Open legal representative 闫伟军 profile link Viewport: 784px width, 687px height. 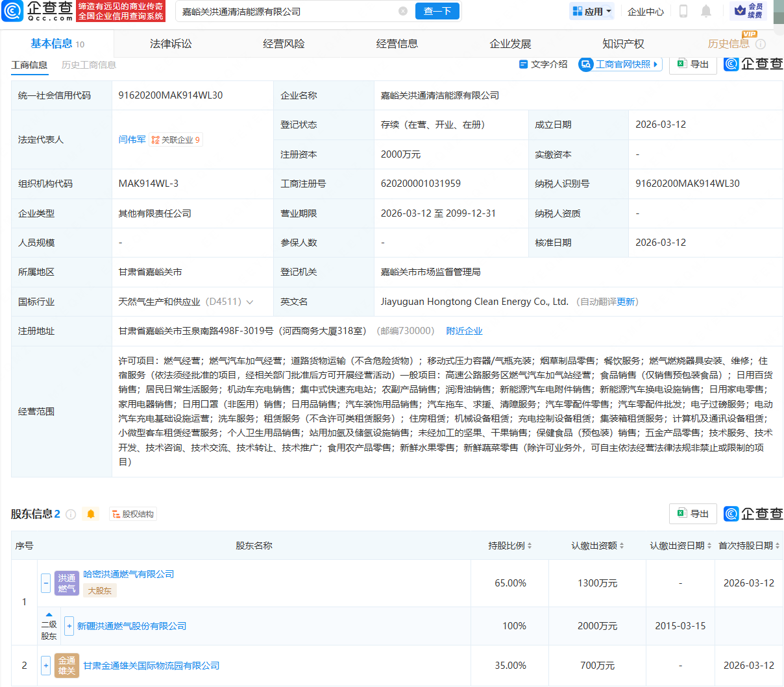click(x=132, y=139)
